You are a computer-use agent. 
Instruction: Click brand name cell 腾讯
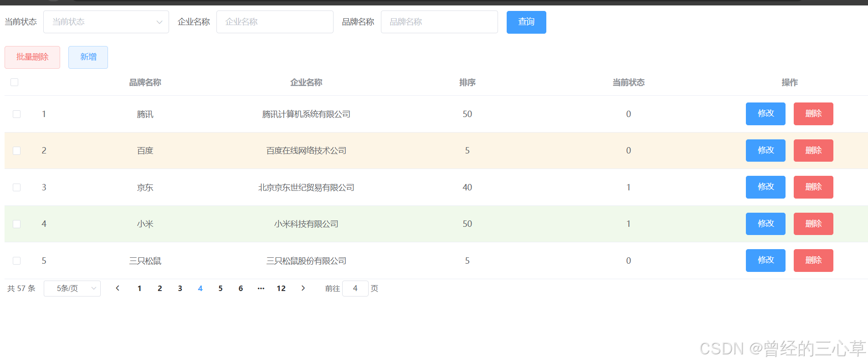(x=145, y=114)
